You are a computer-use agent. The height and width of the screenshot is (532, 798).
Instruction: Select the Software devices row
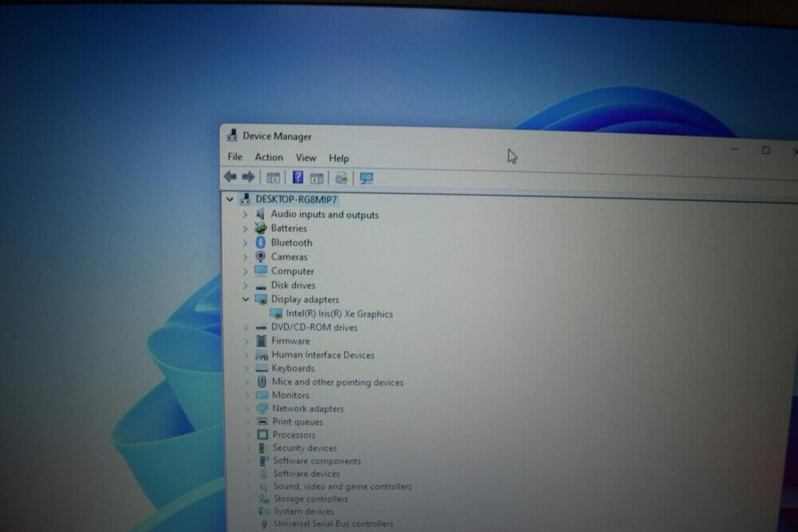pyautogui.click(x=306, y=474)
